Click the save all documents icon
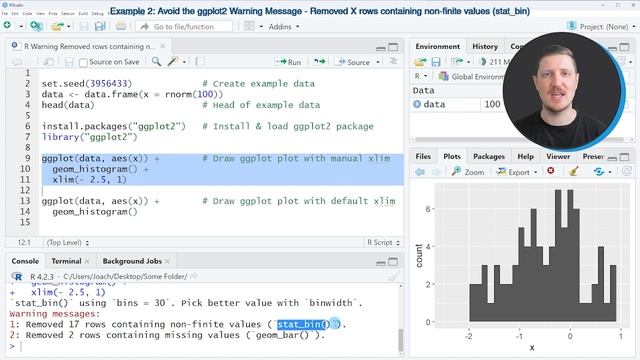The height and width of the screenshot is (360, 640). [100, 27]
